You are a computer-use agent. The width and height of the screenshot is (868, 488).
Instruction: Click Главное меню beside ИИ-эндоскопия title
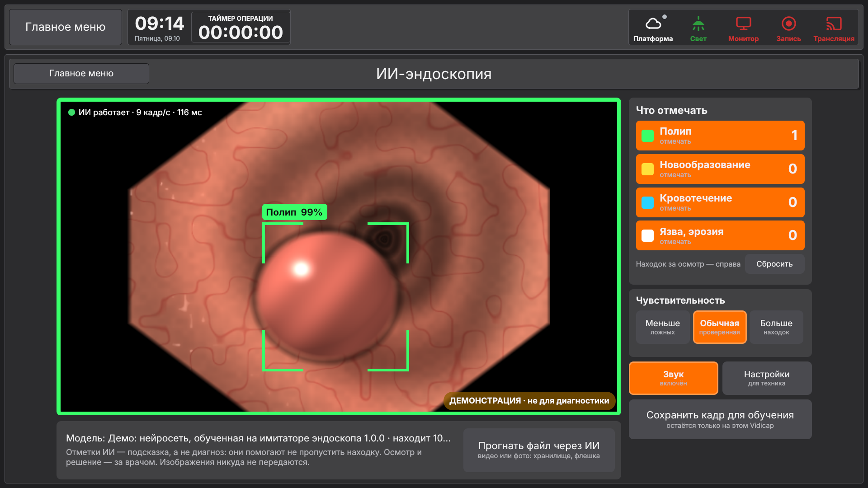coord(81,73)
